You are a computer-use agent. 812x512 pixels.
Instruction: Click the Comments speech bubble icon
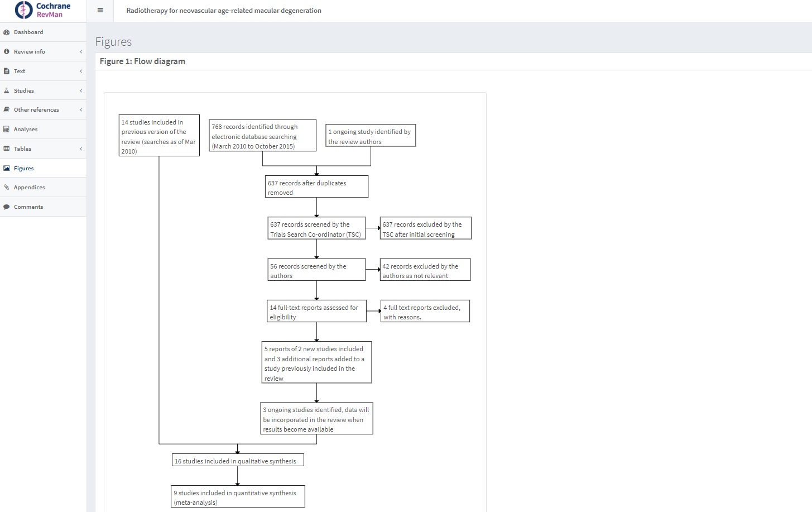point(7,207)
